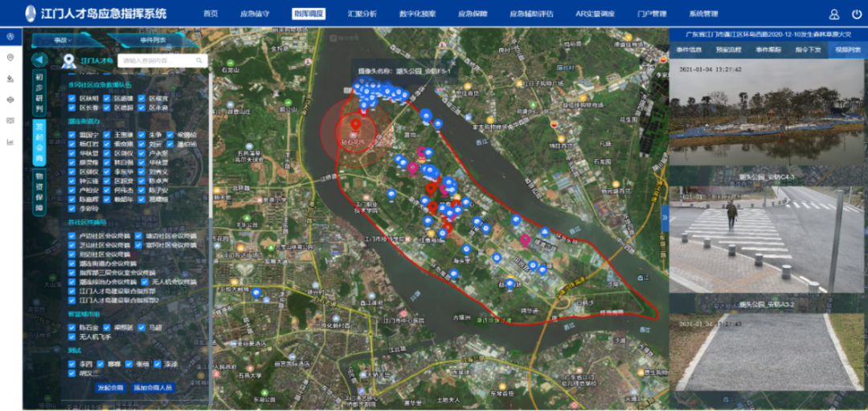
Task: Click the location pin icon in left sidebar
Action: point(10,58)
